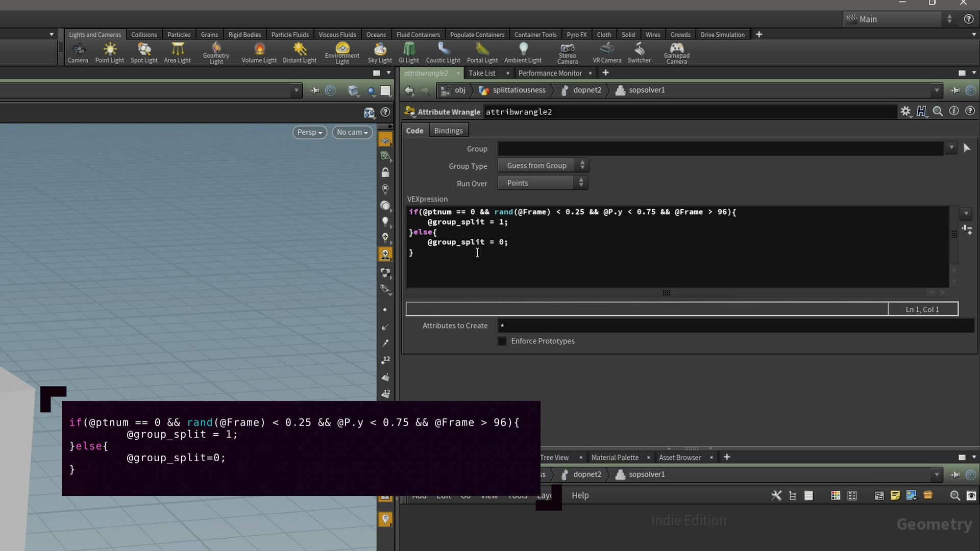Open node info via the info icon
The width and height of the screenshot is (980, 551).
(x=954, y=111)
